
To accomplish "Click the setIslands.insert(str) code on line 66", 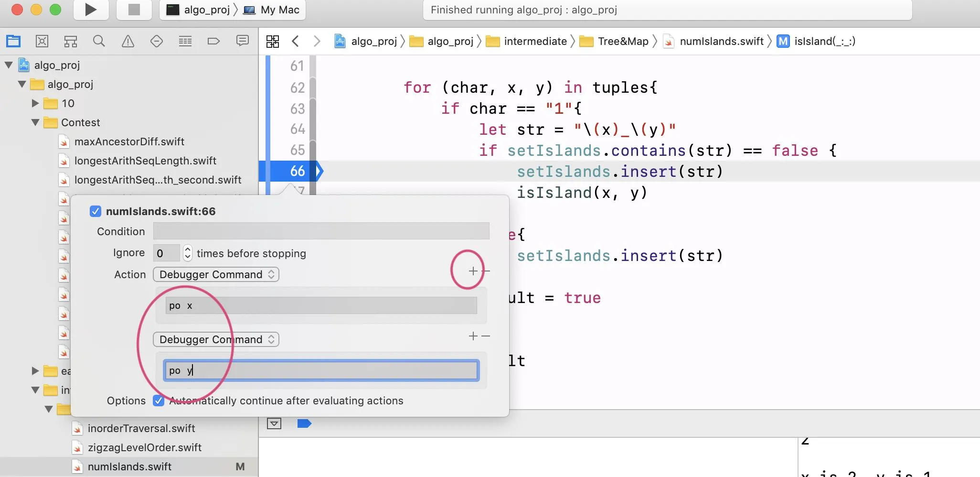I will point(620,171).
